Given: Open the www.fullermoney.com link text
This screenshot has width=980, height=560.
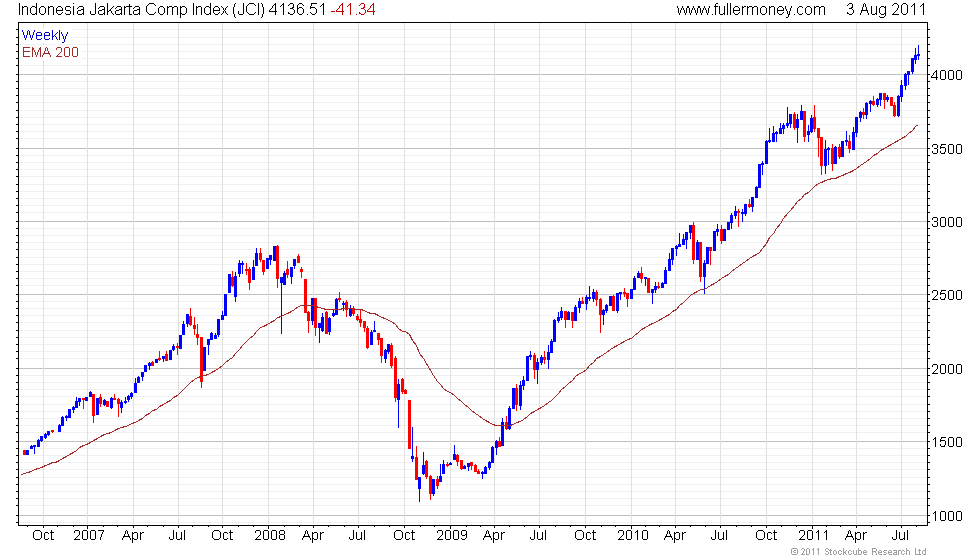Looking at the screenshot, I should tap(751, 9).
